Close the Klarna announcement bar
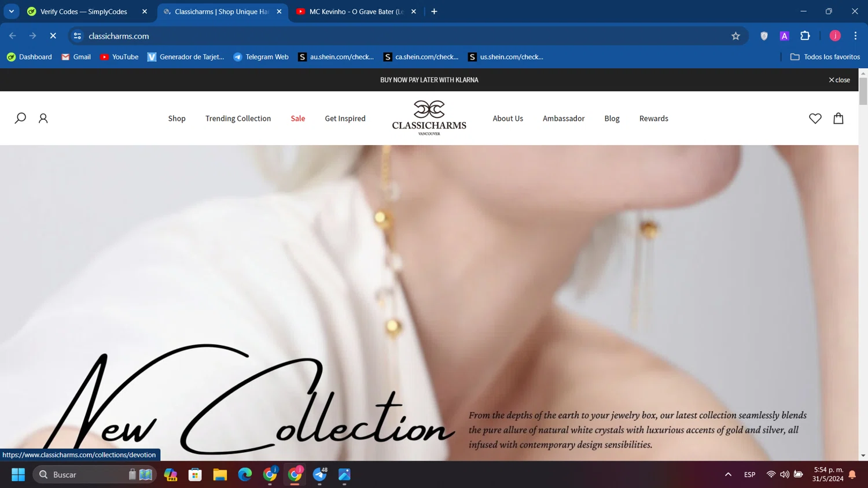This screenshot has width=868, height=488. [x=839, y=80]
